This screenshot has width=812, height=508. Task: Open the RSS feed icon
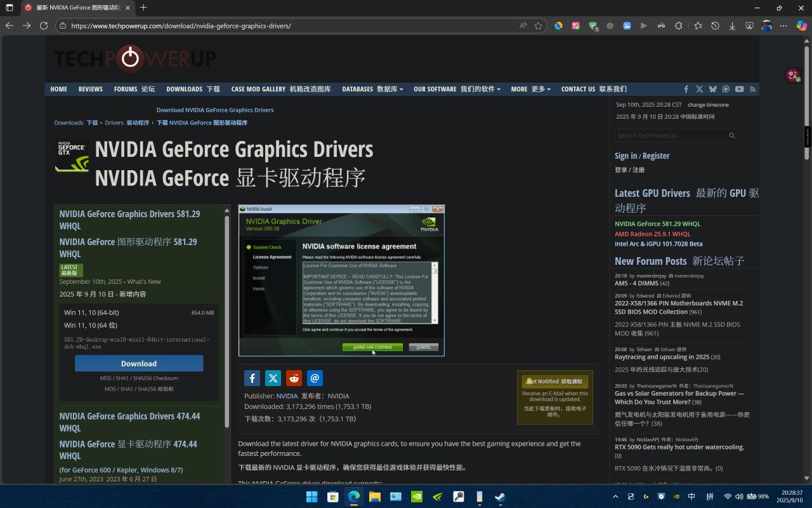(753, 90)
